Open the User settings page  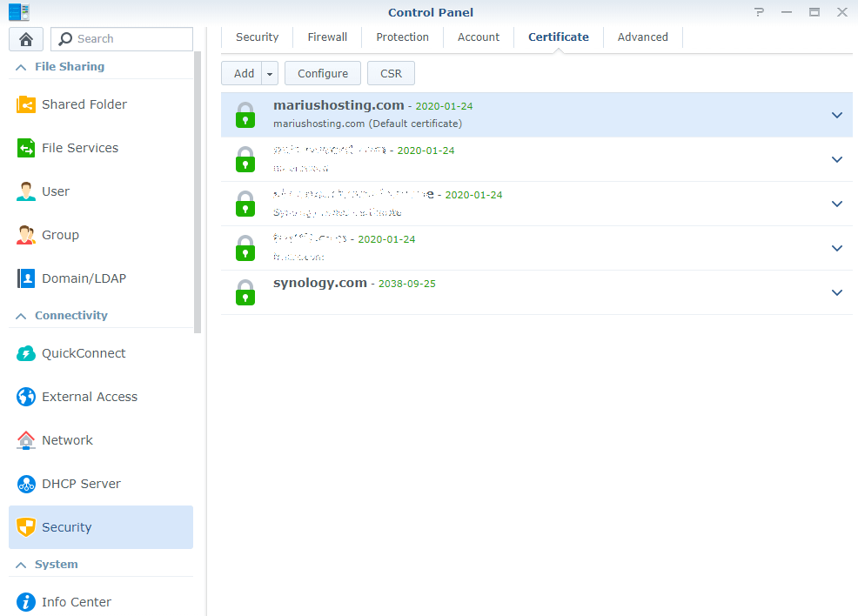tap(101, 191)
